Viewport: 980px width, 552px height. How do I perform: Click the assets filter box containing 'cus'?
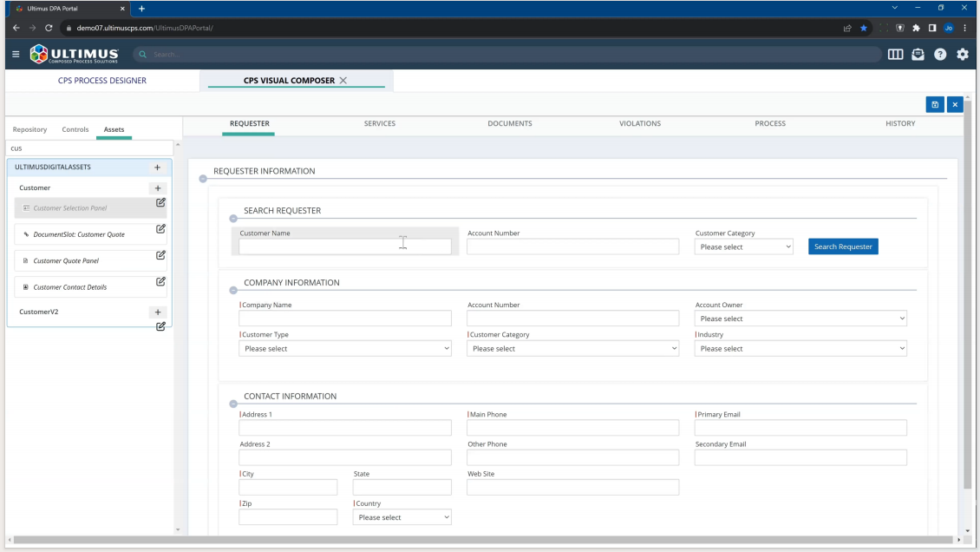click(x=89, y=148)
